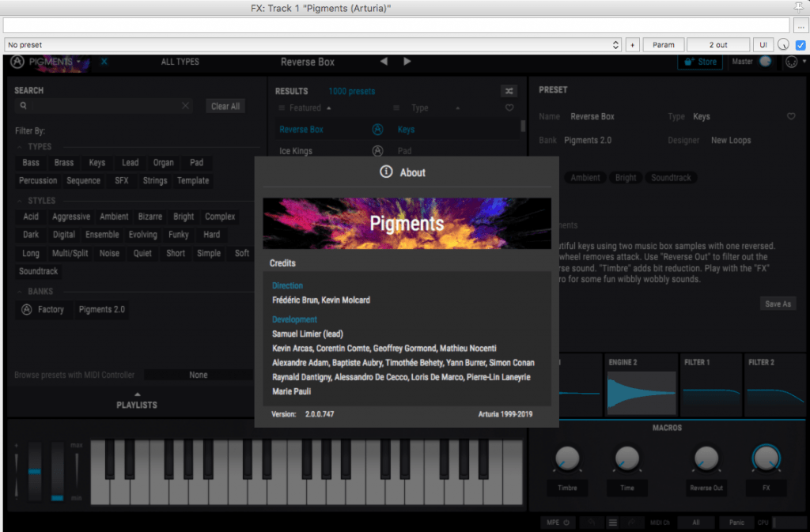This screenshot has width=810, height=532.
Task: Click the shuffle results icon
Action: pyautogui.click(x=509, y=92)
